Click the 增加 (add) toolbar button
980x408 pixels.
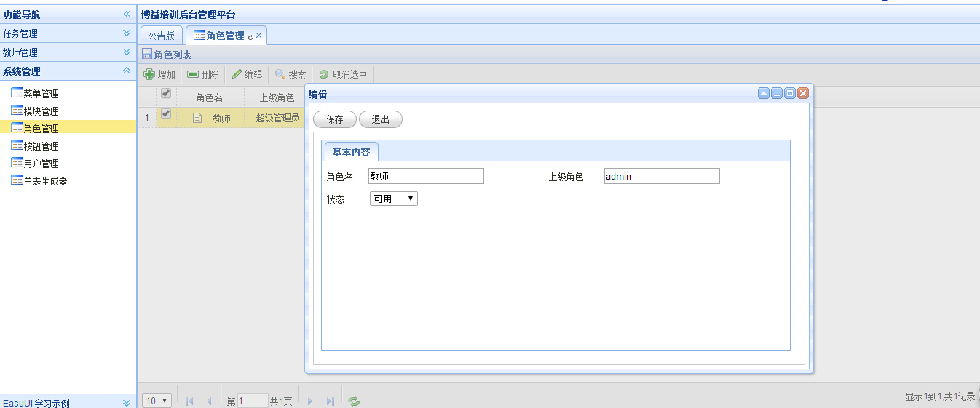(159, 74)
